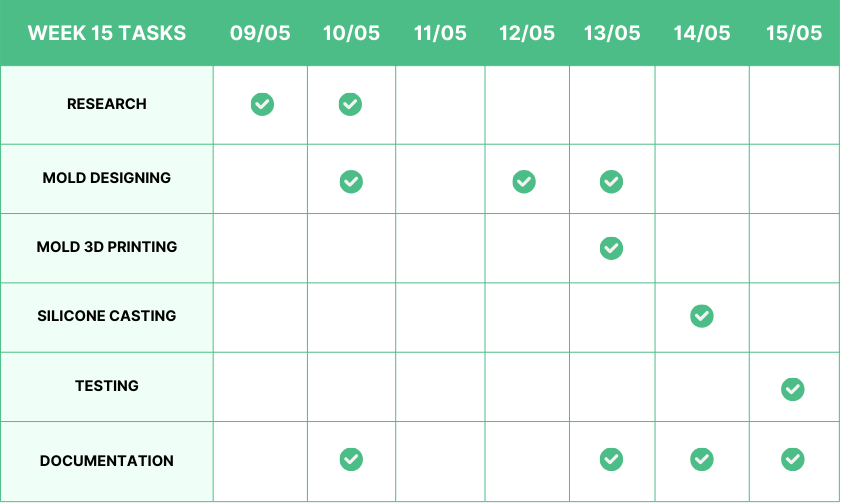
Task: Select the Documentation row label
Action: click(x=107, y=461)
